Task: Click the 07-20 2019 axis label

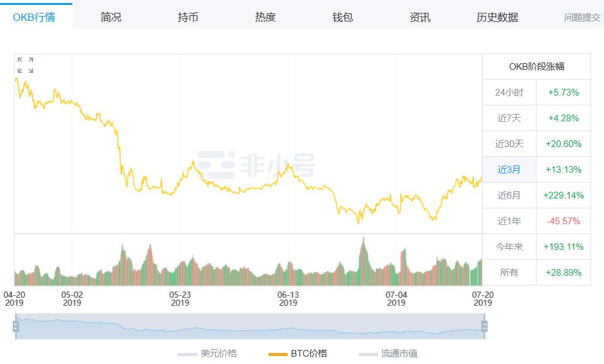Action: pyautogui.click(x=483, y=298)
